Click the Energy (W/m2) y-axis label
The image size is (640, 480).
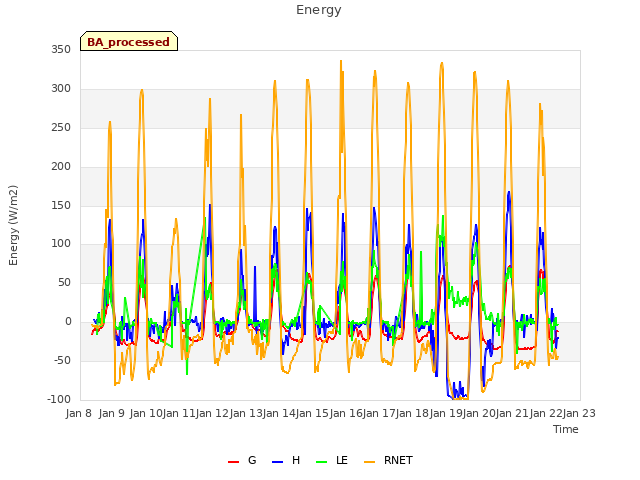pyautogui.click(x=13, y=225)
